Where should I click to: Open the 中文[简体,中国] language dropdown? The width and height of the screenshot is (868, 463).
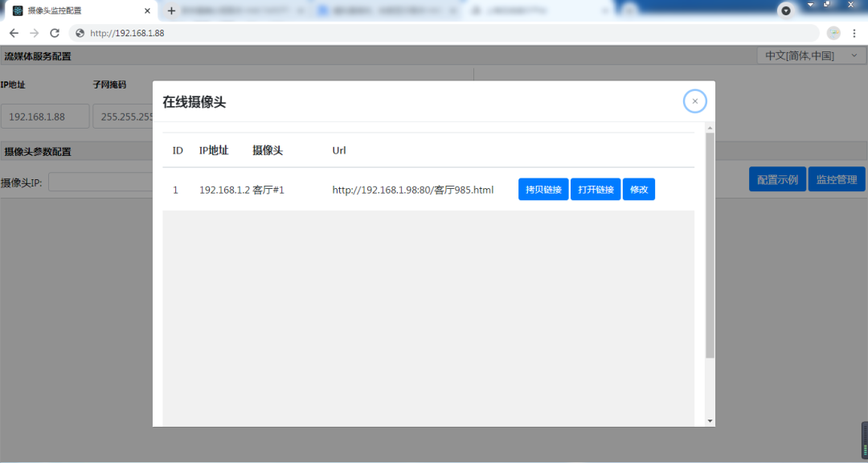coord(811,55)
